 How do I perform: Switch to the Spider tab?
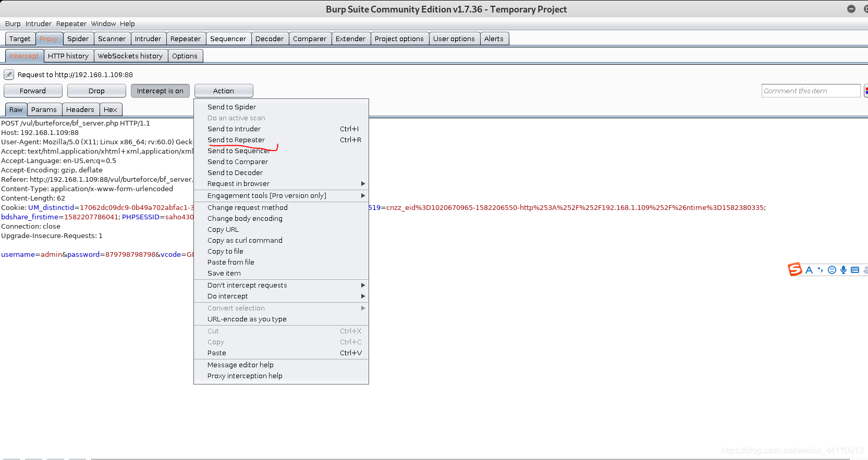click(78, 39)
